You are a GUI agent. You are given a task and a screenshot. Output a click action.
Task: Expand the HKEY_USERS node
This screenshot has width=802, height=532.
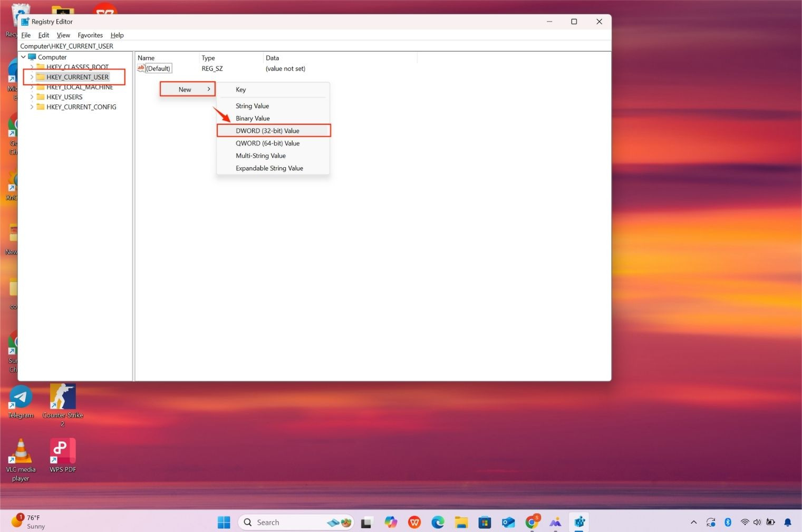click(x=32, y=96)
